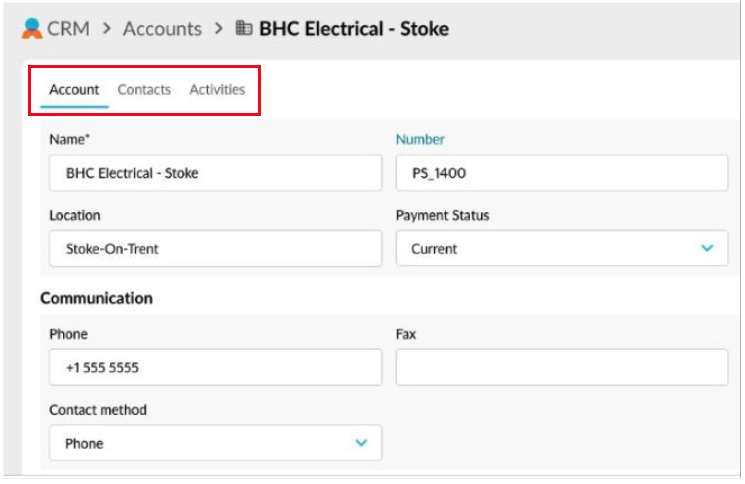
Task: Click into the Name input field
Action: tap(215, 173)
